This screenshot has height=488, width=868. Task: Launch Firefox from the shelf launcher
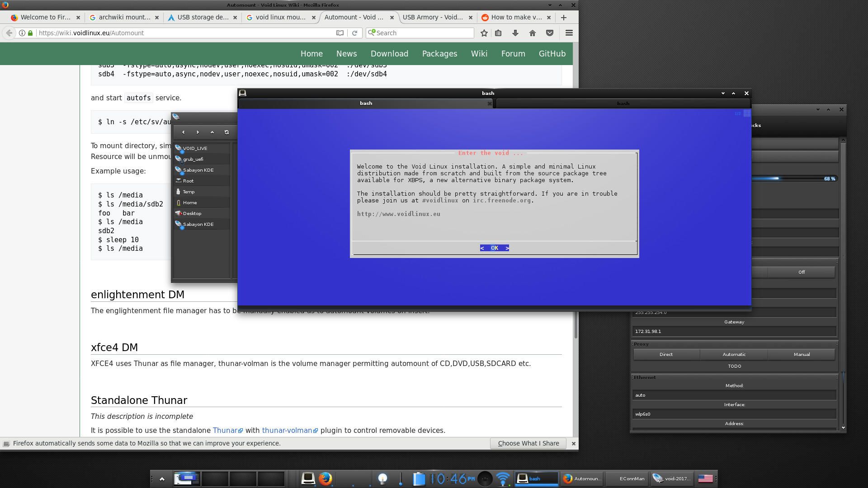(x=325, y=478)
